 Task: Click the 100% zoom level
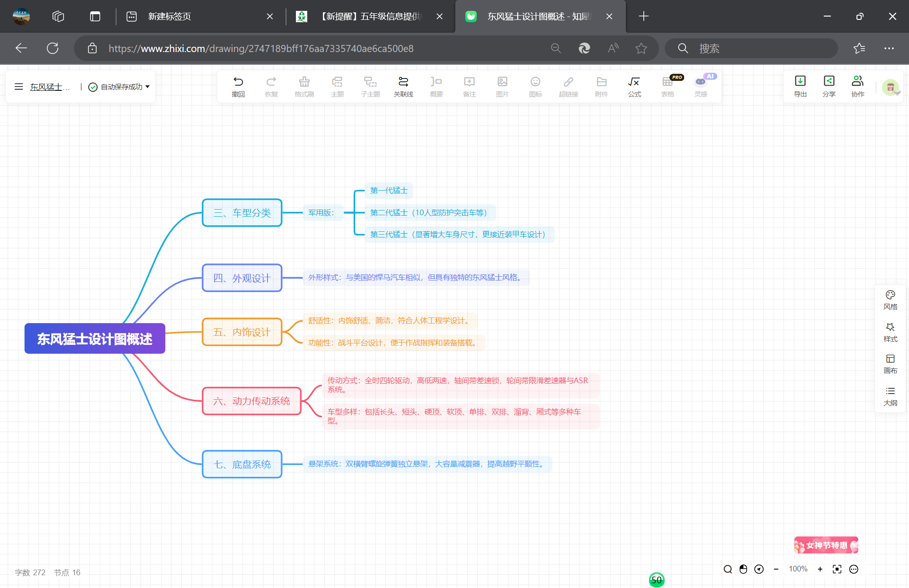pyautogui.click(x=798, y=569)
